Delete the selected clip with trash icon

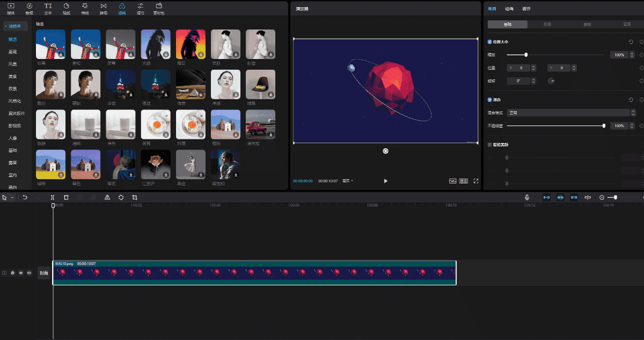[x=66, y=198]
